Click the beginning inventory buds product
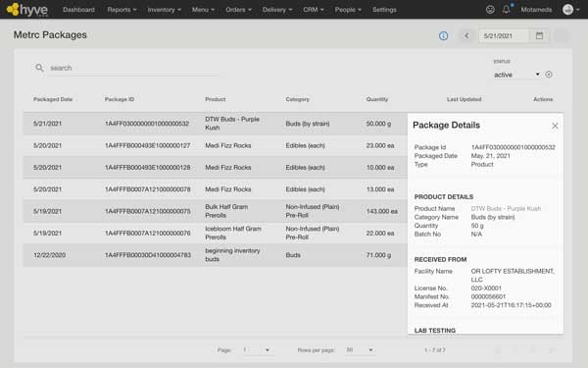The width and height of the screenshot is (588, 368). [232, 254]
